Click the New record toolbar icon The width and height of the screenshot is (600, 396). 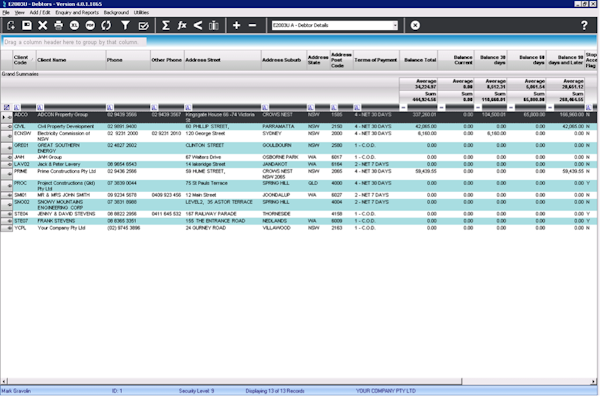pyautogui.click(x=11, y=25)
